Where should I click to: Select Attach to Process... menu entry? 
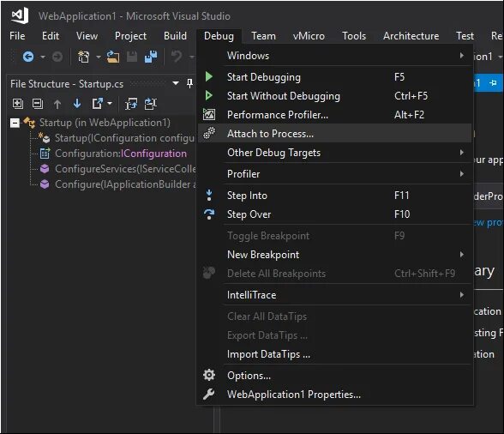click(x=334, y=134)
